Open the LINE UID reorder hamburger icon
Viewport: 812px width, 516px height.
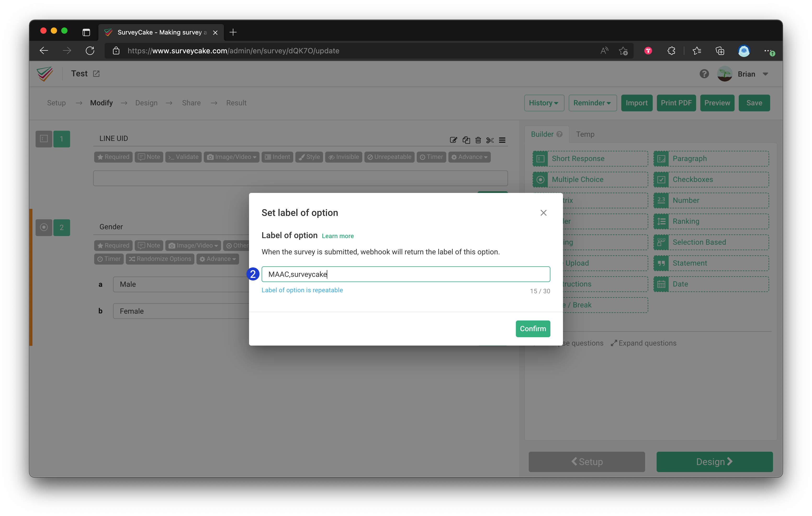[x=502, y=140]
